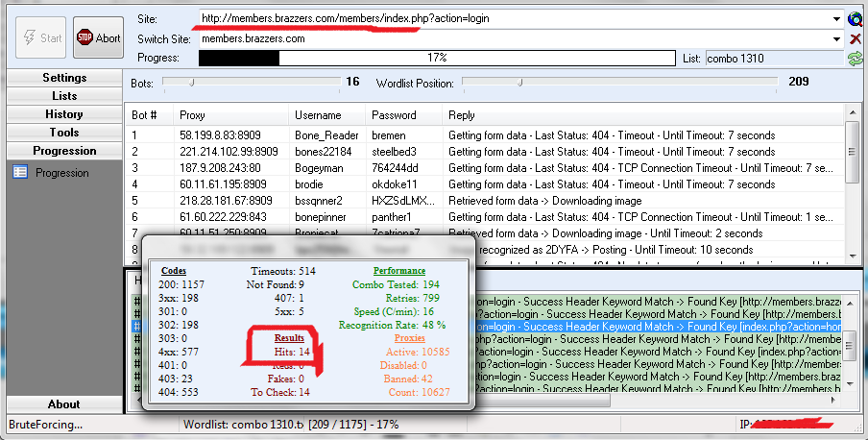The width and height of the screenshot is (868, 440).
Task: Click 'Banned: 42' proxies statistic
Action: (408, 379)
